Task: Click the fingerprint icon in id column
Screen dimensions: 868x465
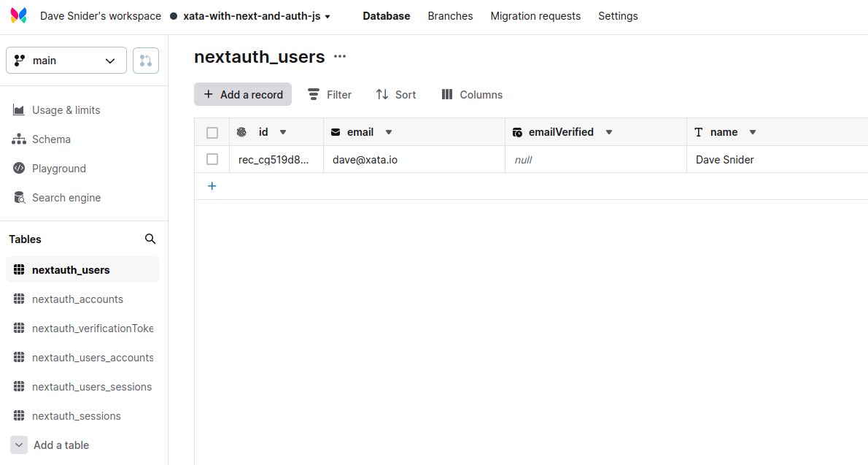Action: click(x=241, y=132)
